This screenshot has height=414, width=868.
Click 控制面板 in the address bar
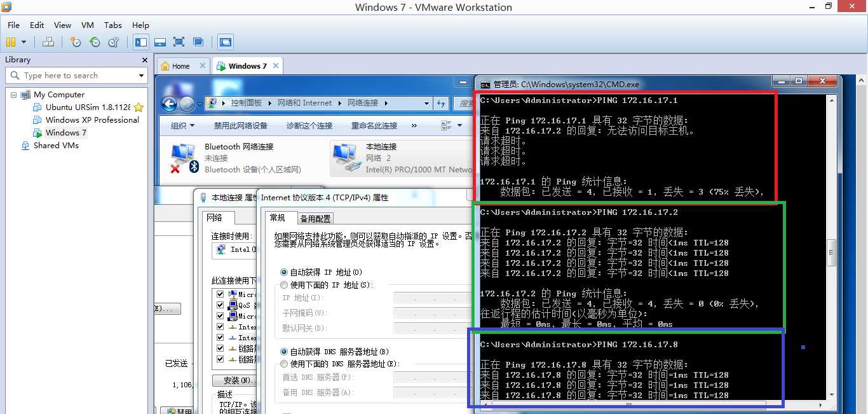tap(246, 103)
